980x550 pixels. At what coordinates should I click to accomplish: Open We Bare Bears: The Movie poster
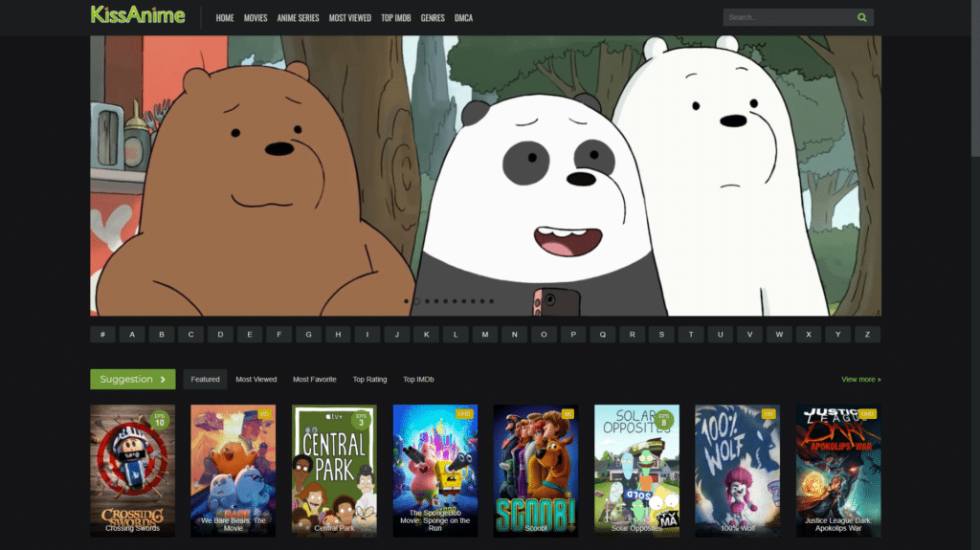click(x=234, y=471)
